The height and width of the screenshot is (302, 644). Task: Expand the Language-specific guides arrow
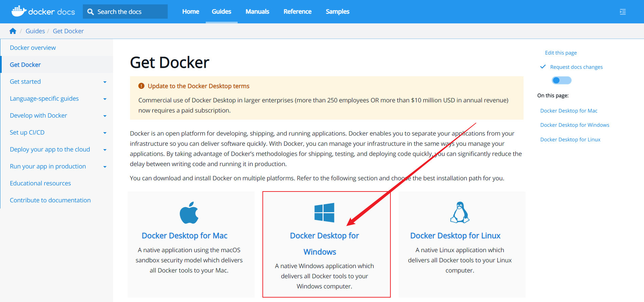coord(105,99)
